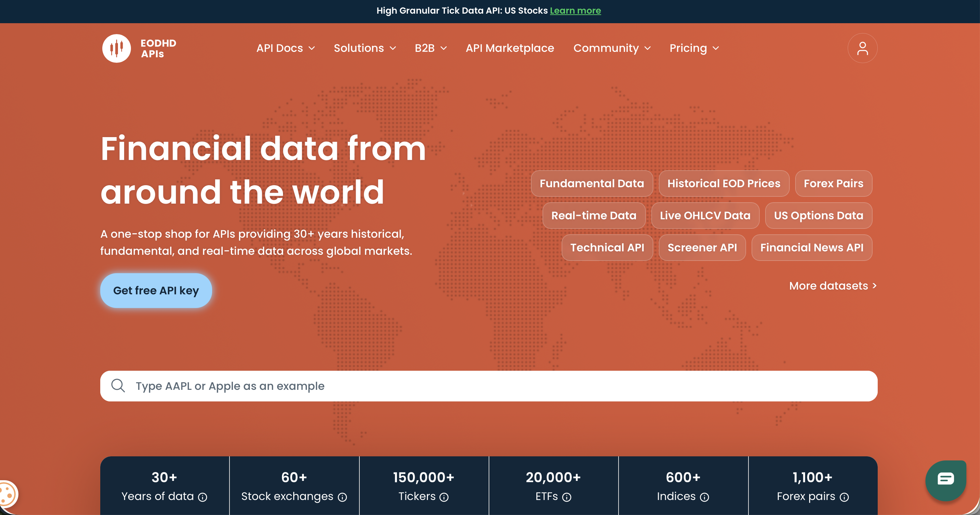Select the Fundamental Data dataset chip
The width and height of the screenshot is (980, 515).
592,183
